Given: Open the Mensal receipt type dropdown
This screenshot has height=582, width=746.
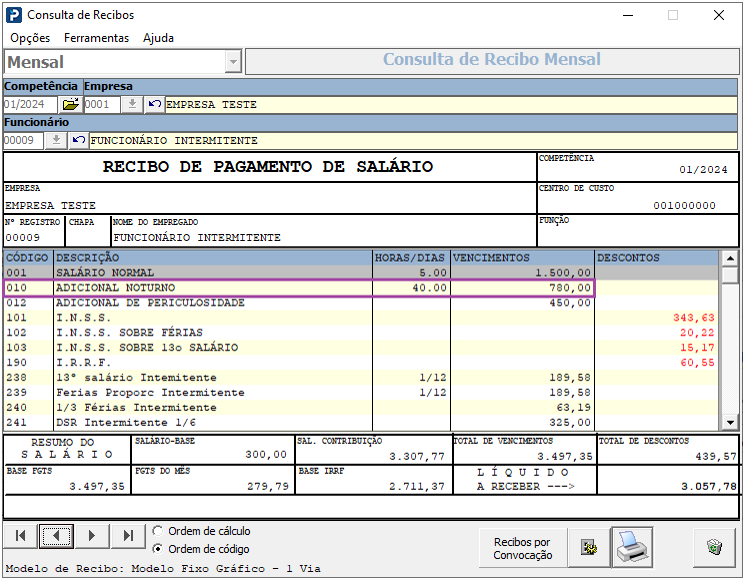Looking at the screenshot, I should [x=233, y=62].
